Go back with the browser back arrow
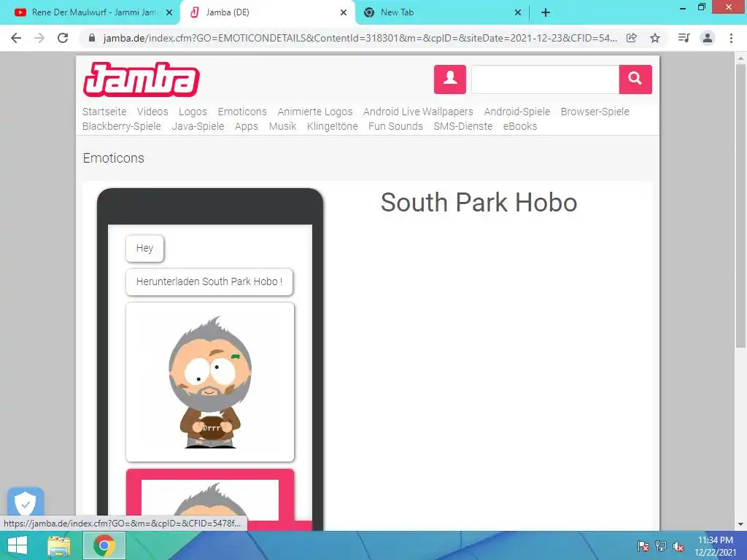This screenshot has width=747, height=560. pyautogui.click(x=16, y=38)
